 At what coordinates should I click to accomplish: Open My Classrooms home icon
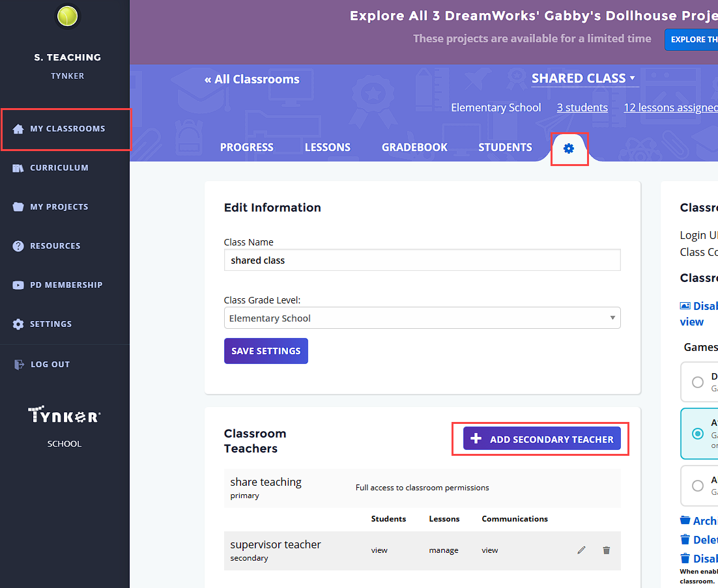pos(18,129)
